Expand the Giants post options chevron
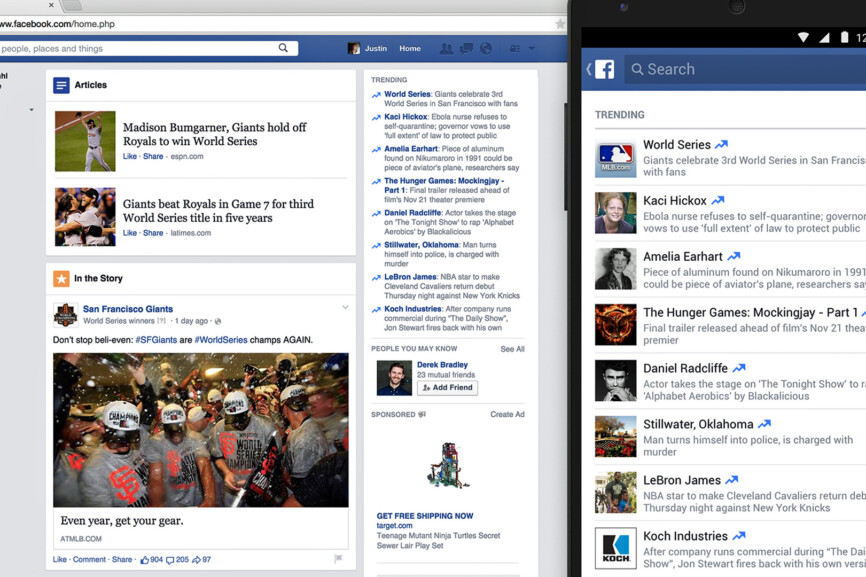 pos(346,308)
